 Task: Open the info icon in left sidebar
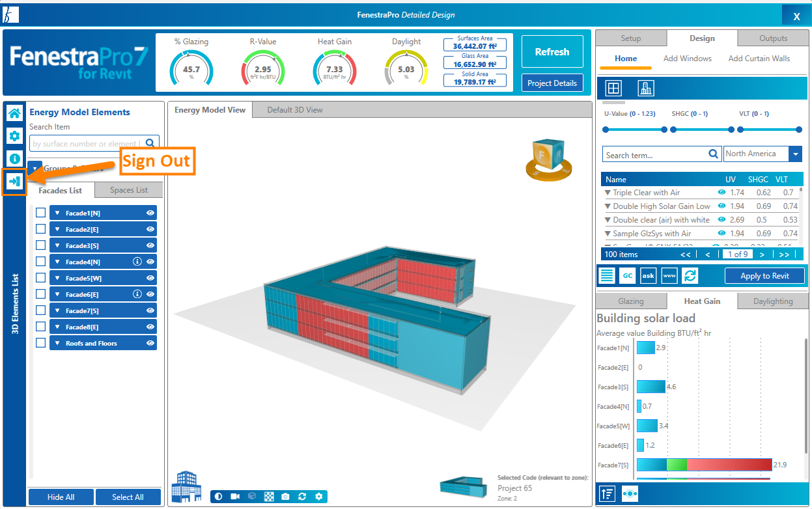click(x=14, y=158)
